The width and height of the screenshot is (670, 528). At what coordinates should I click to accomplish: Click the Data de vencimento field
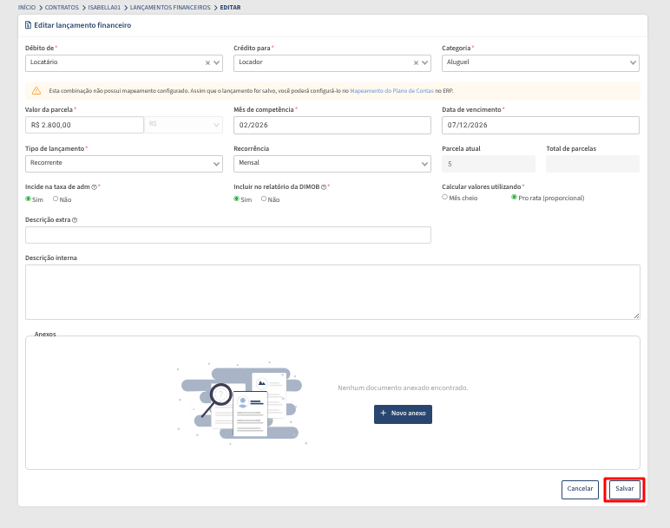tap(541, 125)
